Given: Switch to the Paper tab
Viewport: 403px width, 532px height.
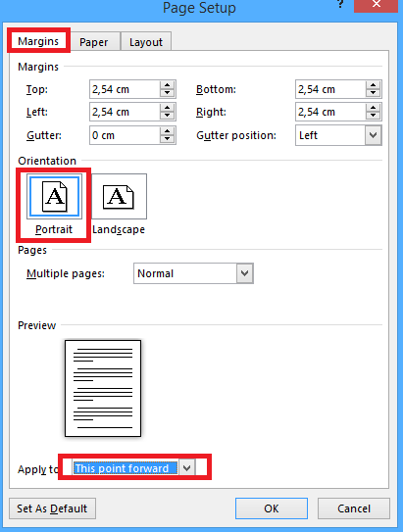Looking at the screenshot, I should pyautogui.click(x=94, y=42).
